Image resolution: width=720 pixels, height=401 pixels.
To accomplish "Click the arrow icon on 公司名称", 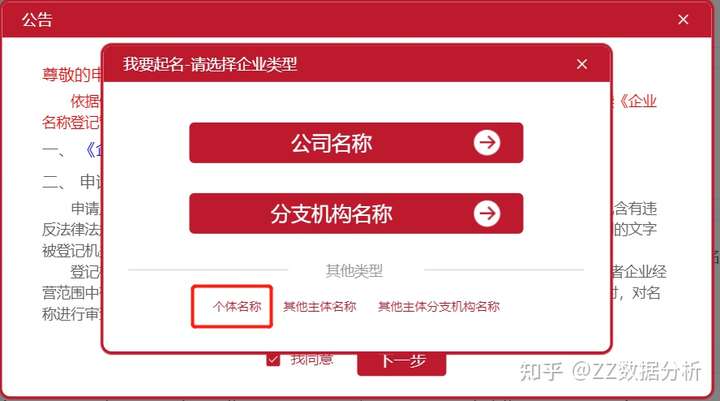I will pyautogui.click(x=487, y=142).
